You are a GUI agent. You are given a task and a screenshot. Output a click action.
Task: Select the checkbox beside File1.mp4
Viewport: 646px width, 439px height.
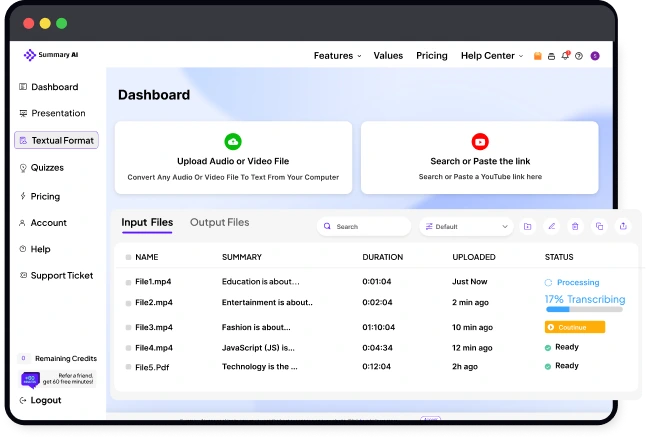click(x=129, y=283)
